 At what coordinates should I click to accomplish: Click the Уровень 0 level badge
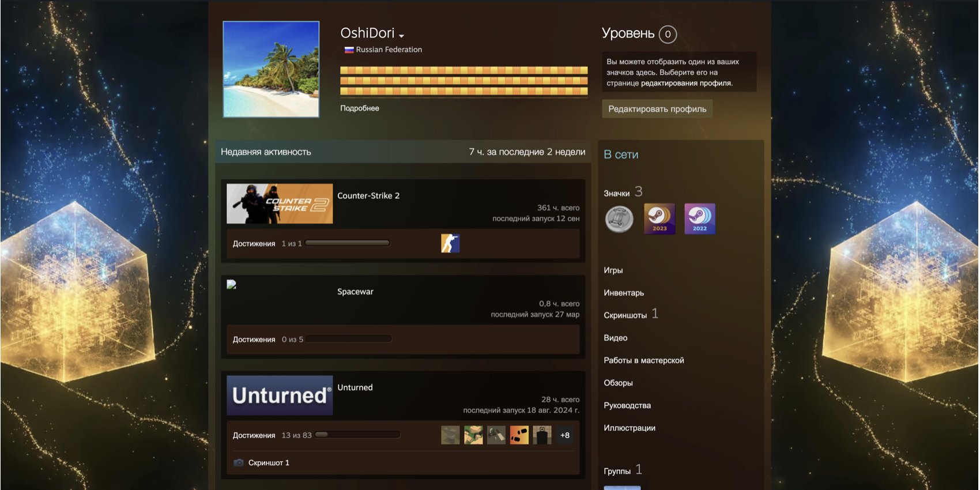668,34
